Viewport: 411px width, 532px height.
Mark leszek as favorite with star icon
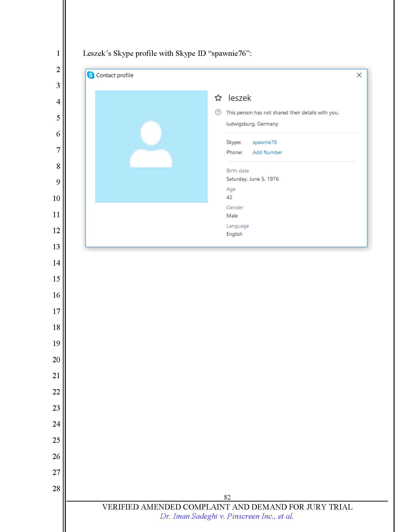(x=218, y=98)
